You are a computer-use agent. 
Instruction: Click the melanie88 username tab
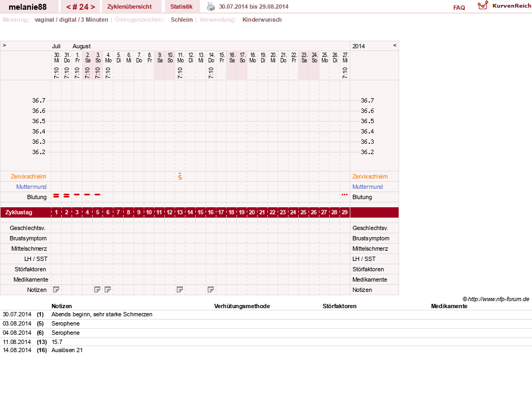(28, 7)
